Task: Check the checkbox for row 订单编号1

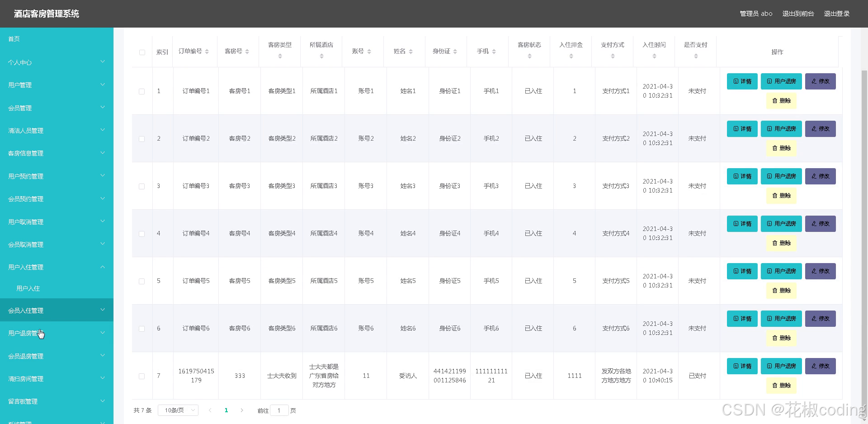Action: [x=142, y=91]
